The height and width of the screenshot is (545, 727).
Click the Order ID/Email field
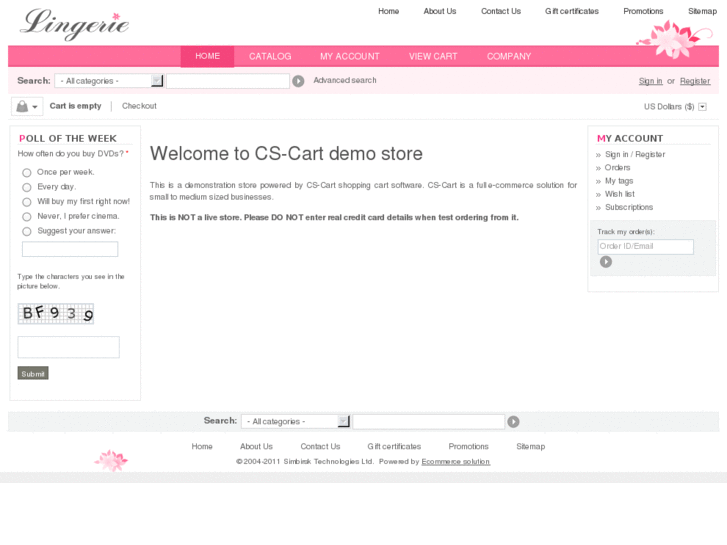click(645, 247)
